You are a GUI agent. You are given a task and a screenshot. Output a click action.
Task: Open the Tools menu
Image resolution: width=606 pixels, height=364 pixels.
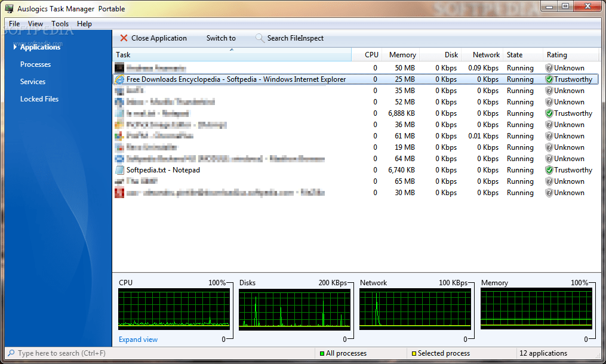pyautogui.click(x=60, y=24)
